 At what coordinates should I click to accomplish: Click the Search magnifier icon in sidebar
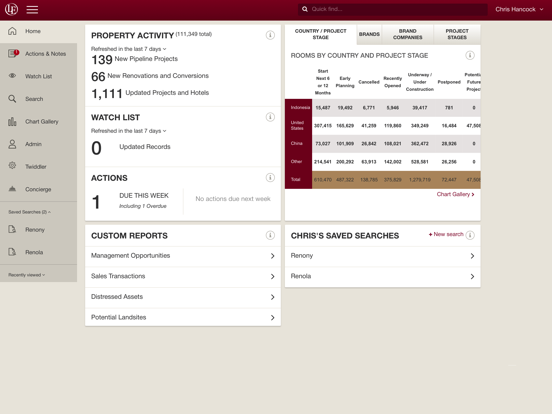click(x=12, y=99)
